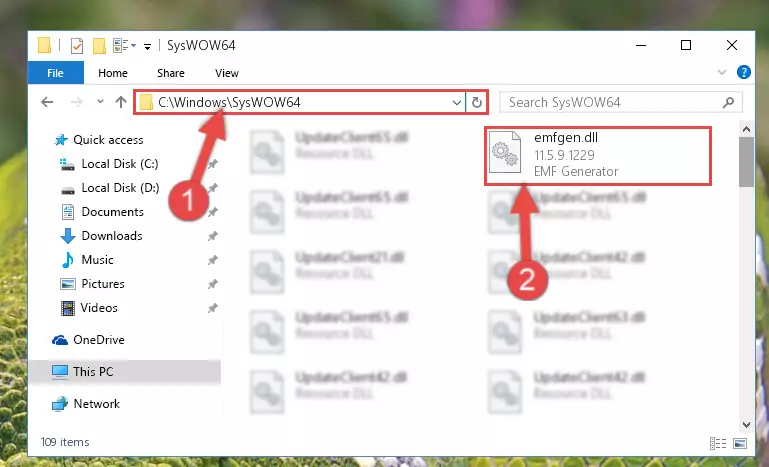
Task: Click the search magnifier icon
Action: [728, 103]
